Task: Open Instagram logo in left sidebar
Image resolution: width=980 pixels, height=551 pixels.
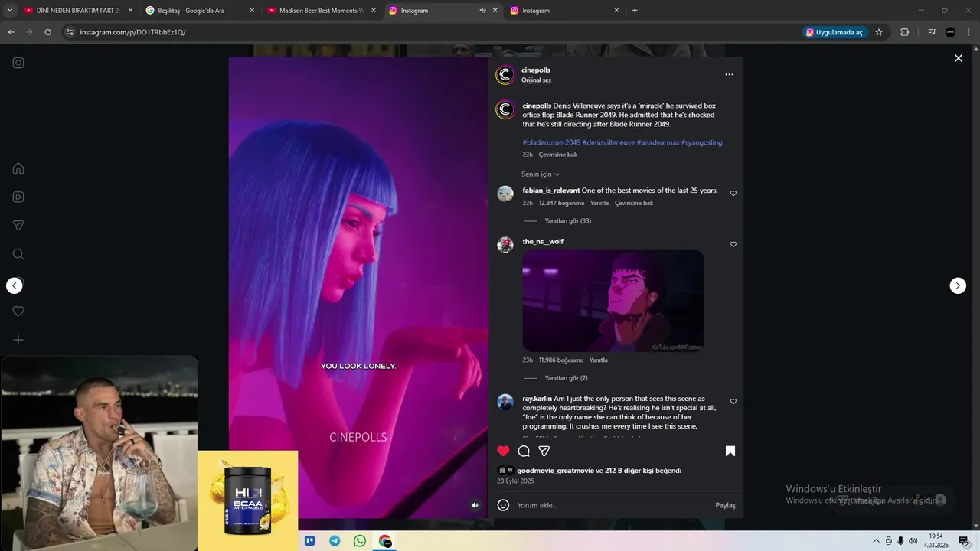Action: tap(18, 63)
